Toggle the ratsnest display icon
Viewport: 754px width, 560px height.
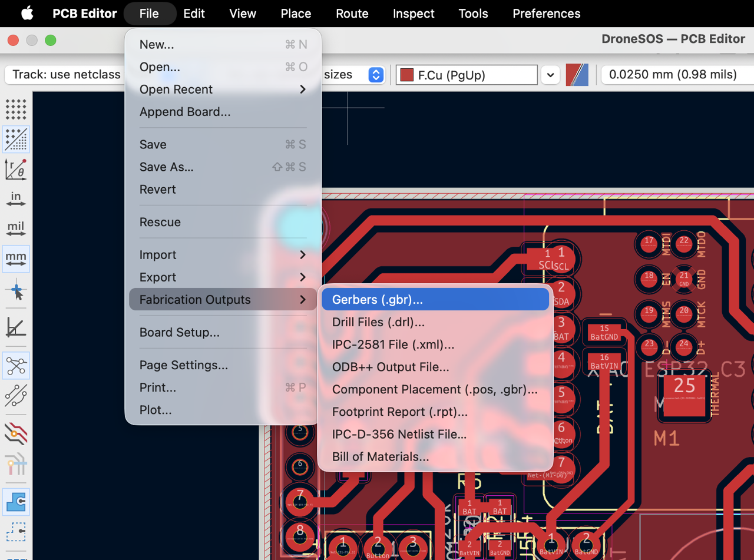click(16, 366)
